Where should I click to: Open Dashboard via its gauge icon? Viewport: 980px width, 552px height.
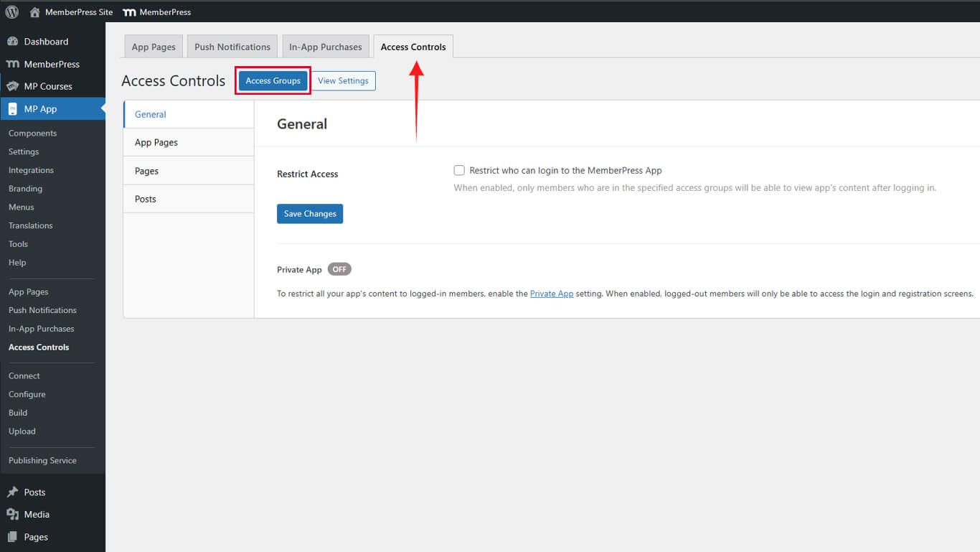12,42
